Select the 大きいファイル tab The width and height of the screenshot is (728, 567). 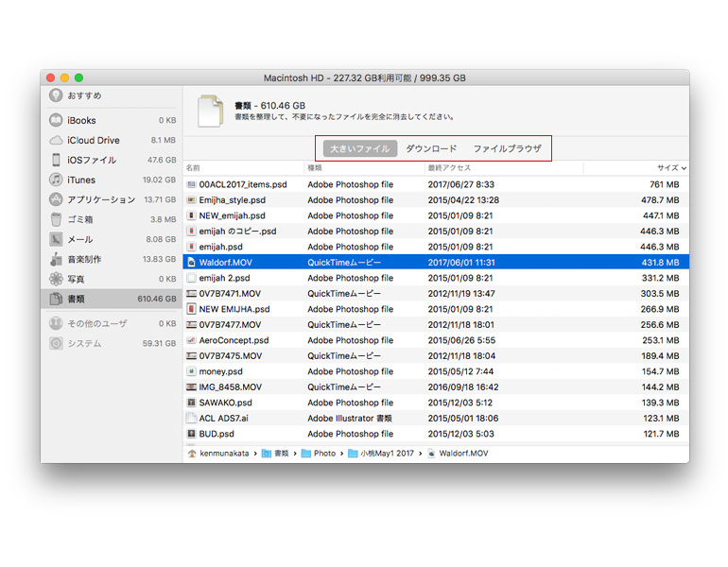[359, 149]
